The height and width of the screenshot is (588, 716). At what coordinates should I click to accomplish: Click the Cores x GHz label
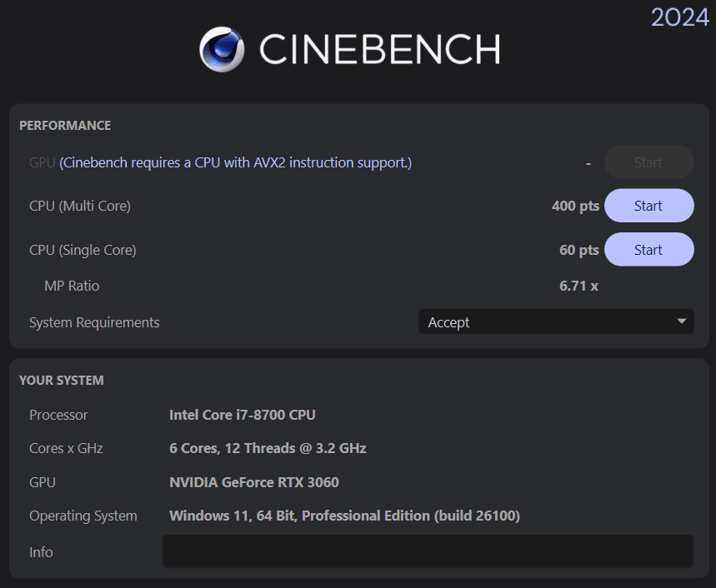click(66, 448)
